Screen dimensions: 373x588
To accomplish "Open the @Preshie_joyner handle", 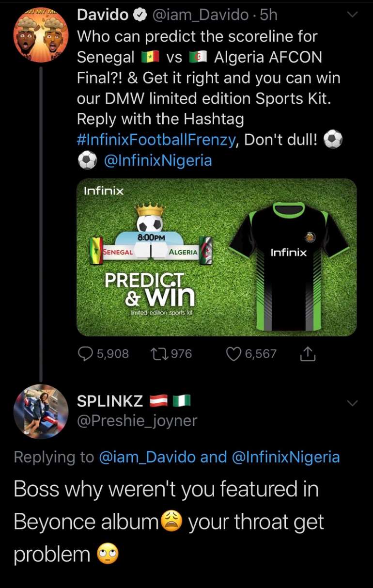I will [x=137, y=421].
